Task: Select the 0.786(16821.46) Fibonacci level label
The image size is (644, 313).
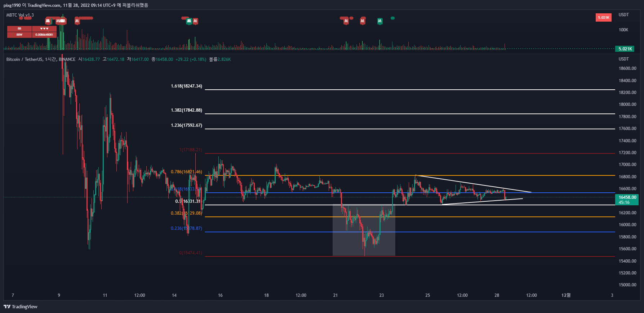Action: 186,172
